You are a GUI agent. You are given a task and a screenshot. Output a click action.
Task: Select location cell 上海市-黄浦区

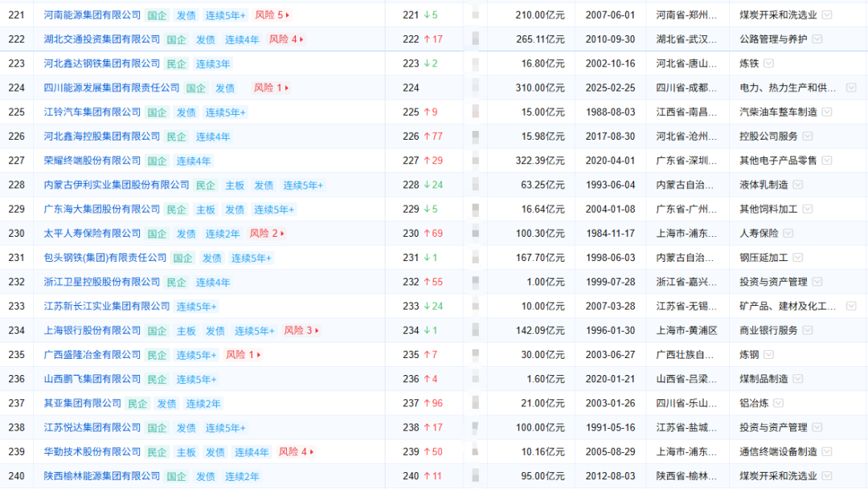pyautogui.click(x=686, y=330)
